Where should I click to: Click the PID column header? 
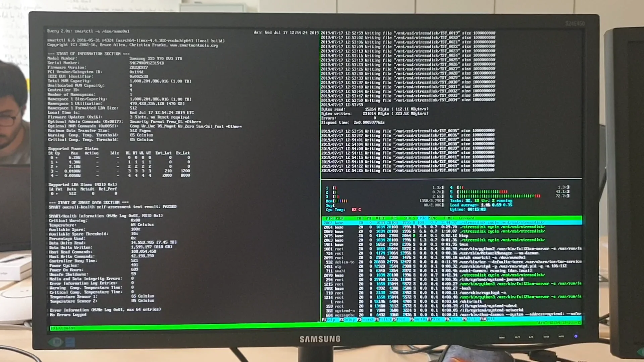pos(329,218)
